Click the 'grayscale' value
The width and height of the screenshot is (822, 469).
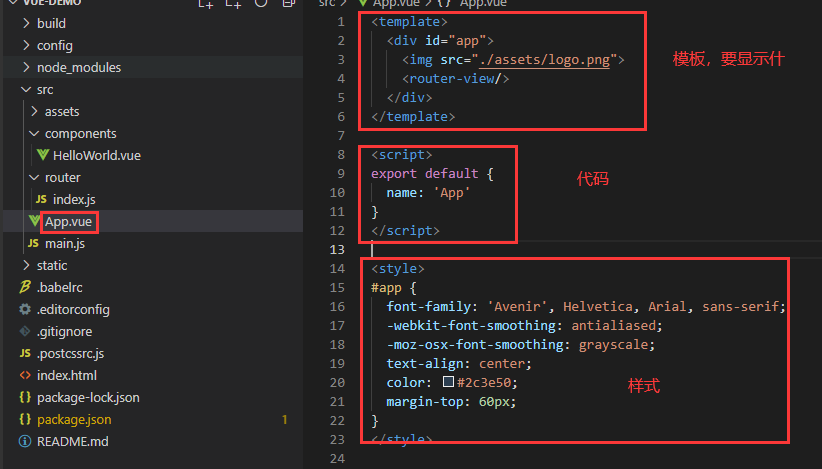(x=613, y=344)
